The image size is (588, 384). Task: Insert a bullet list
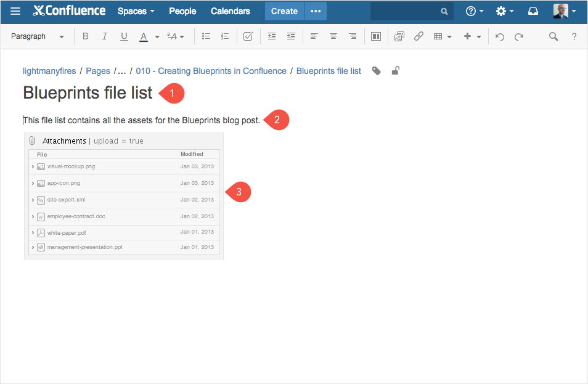(x=206, y=36)
